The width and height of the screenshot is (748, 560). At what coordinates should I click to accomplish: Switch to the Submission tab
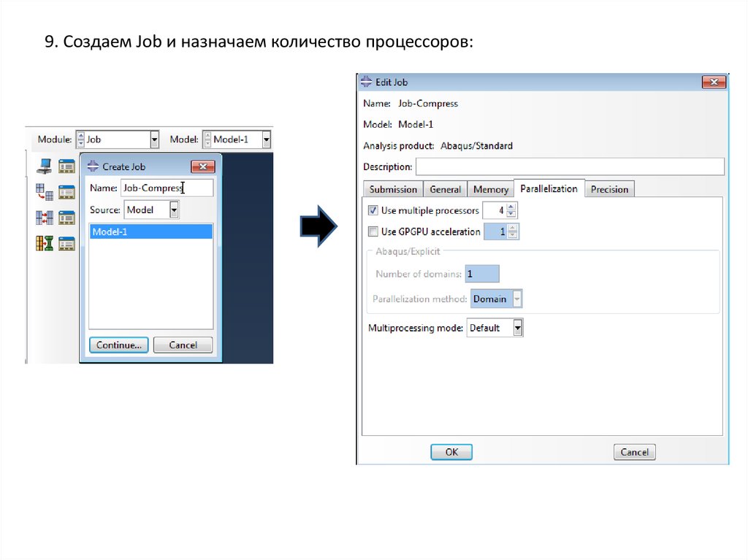pos(393,189)
